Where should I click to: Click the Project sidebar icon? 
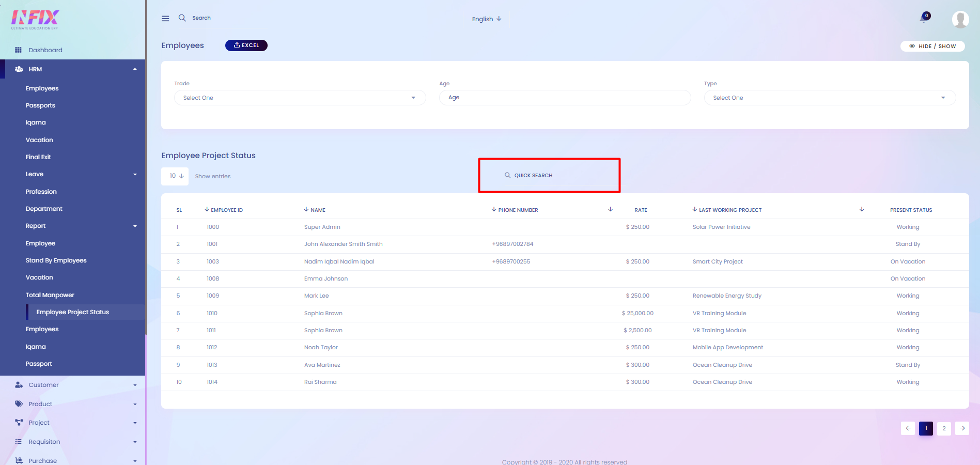19,423
